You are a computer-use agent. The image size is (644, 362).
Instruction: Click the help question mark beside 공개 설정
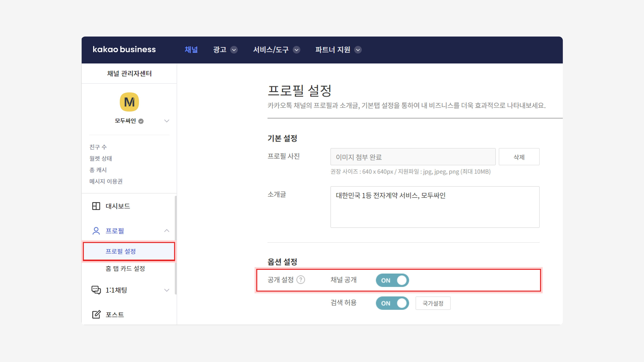[301, 280]
